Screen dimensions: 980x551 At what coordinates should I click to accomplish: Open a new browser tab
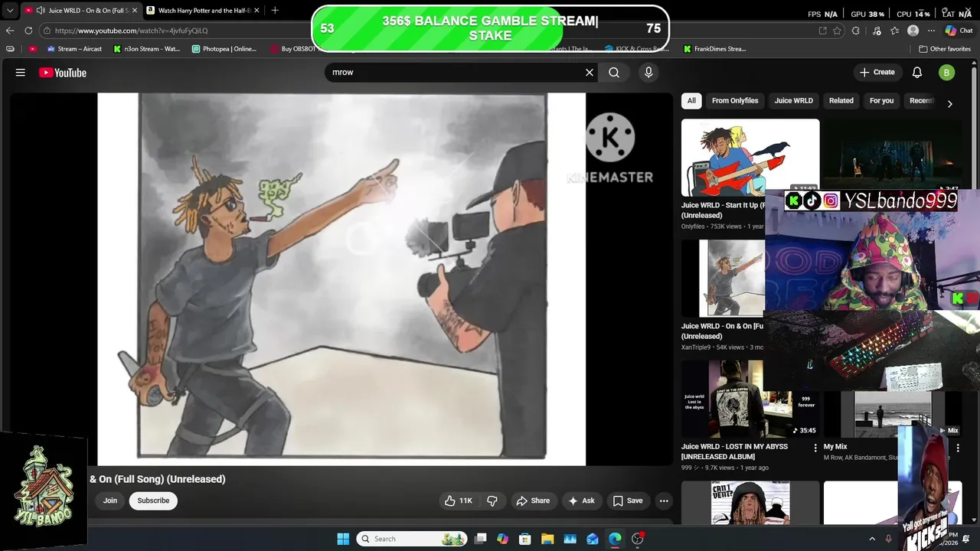click(275, 10)
